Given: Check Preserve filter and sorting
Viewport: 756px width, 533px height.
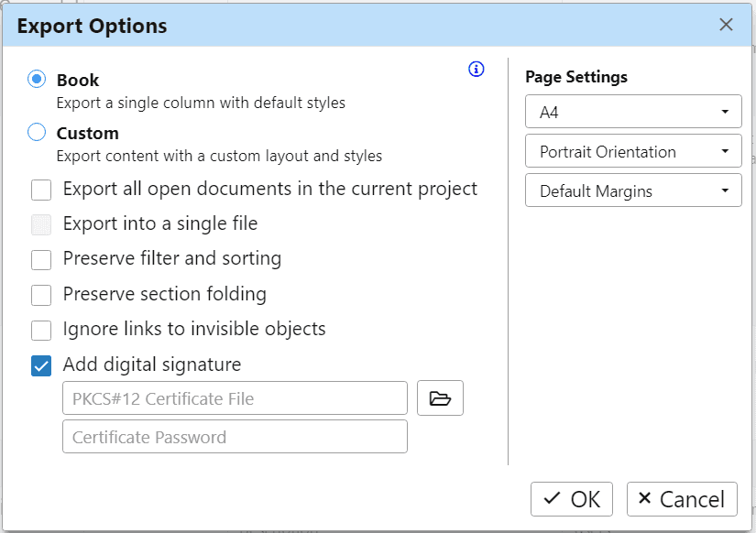Looking at the screenshot, I should (x=41, y=260).
